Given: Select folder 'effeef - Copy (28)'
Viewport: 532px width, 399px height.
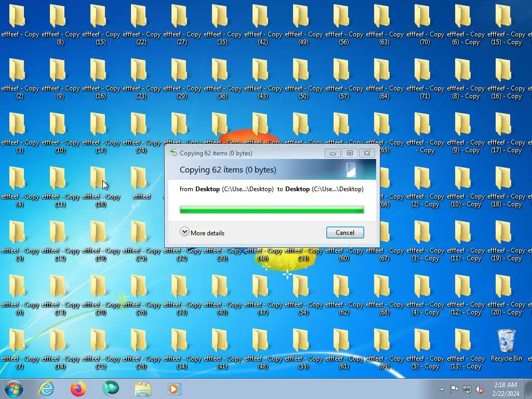Looking at the screenshot, I should coord(141,349).
